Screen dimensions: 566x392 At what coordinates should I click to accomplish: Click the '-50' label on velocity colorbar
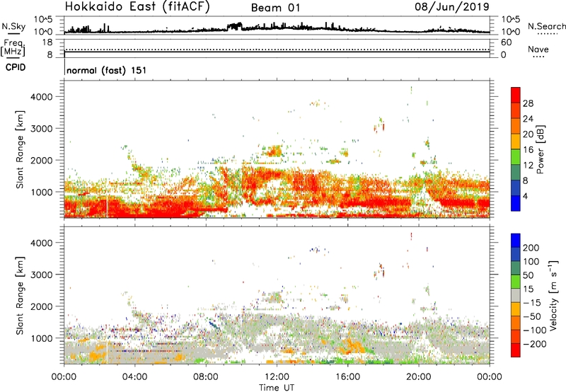tap(532, 316)
